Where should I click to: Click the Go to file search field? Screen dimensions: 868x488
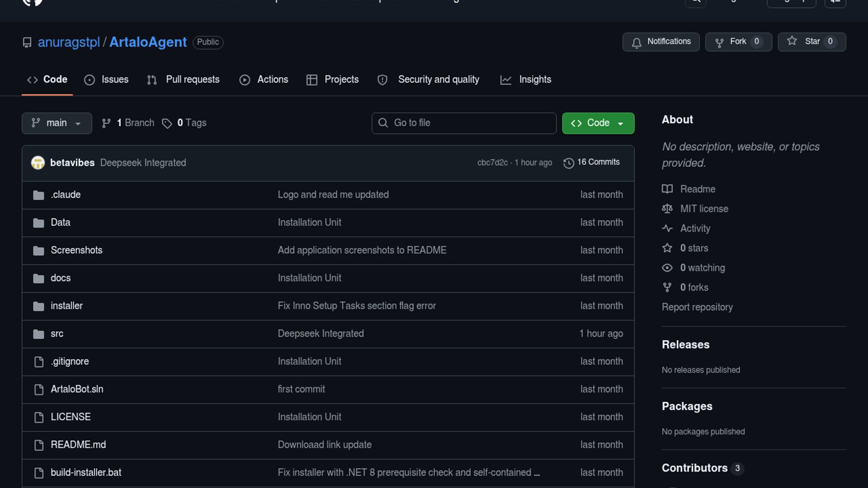click(464, 123)
